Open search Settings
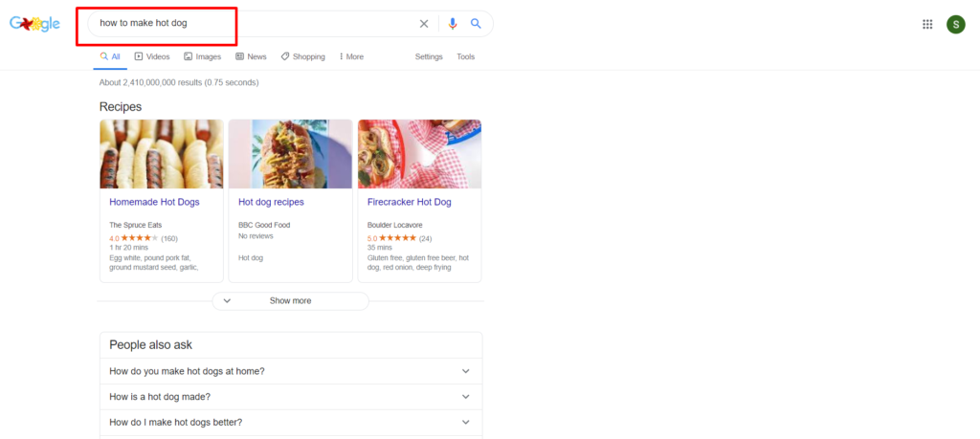This screenshot has width=980, height=439. pos(429,56)
